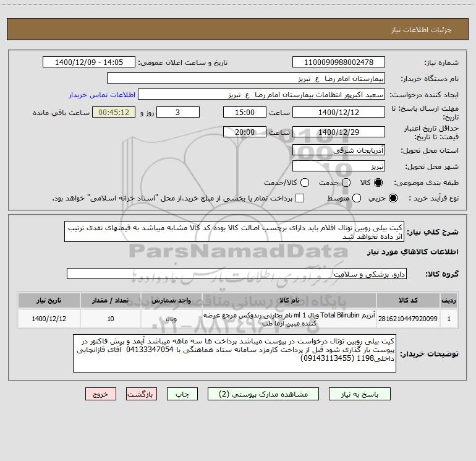Click the خروج exit button
Image resolution: width=476 pixels, height=461 pixels.
pos(101,394)
